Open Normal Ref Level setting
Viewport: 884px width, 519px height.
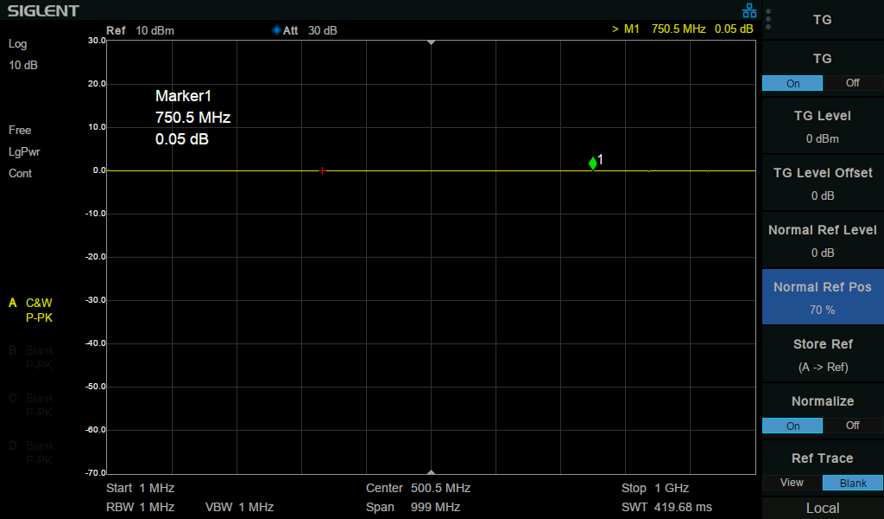tap(823, 241)
